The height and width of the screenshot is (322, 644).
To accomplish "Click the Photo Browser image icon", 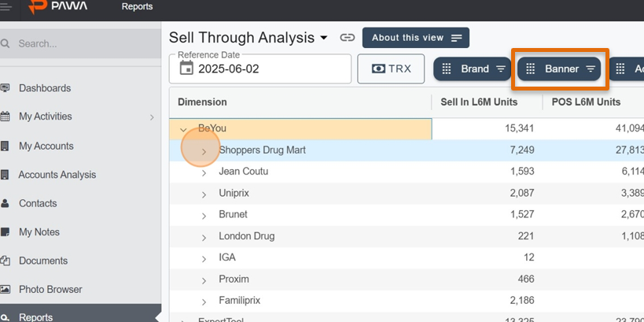I will [x=5, y=290].
